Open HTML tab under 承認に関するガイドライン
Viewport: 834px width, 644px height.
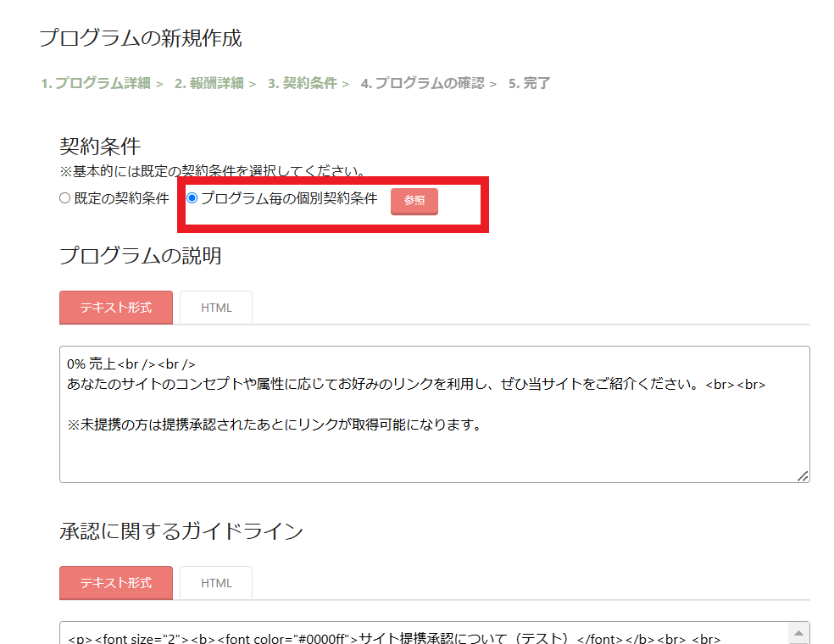click(216, 583)
